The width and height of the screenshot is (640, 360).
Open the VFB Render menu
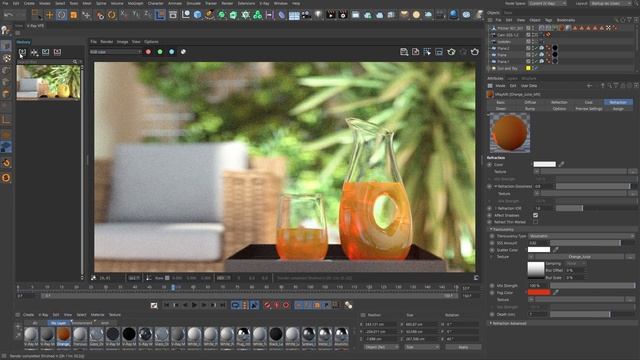point(107,42)
